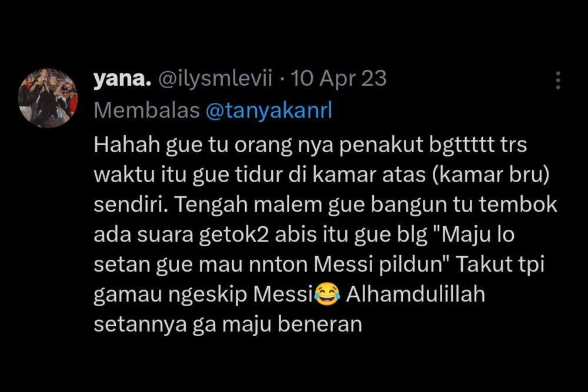Click the "(kamar bru)" parenthetical text

[x=490, y=175]
